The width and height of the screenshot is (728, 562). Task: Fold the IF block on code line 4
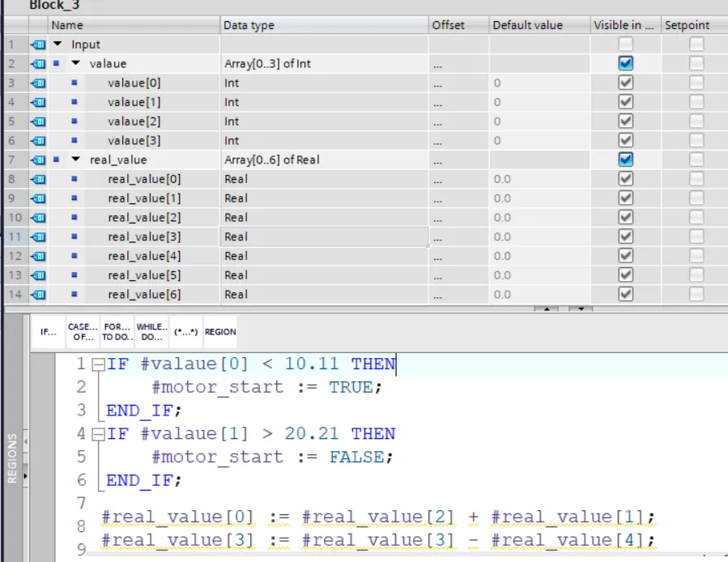(x=98, y=435)
